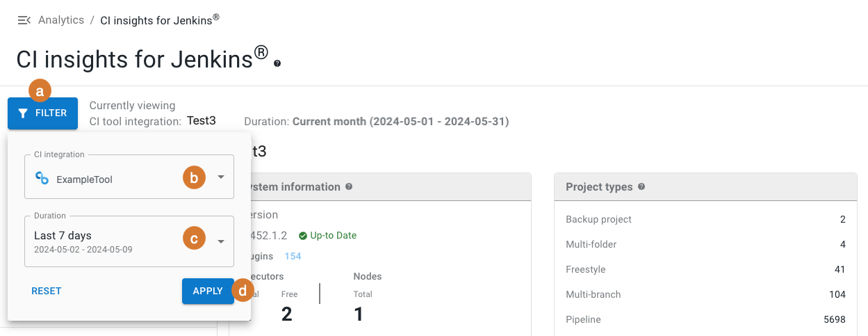Select the Pipeline project type row

coord(705,319)
